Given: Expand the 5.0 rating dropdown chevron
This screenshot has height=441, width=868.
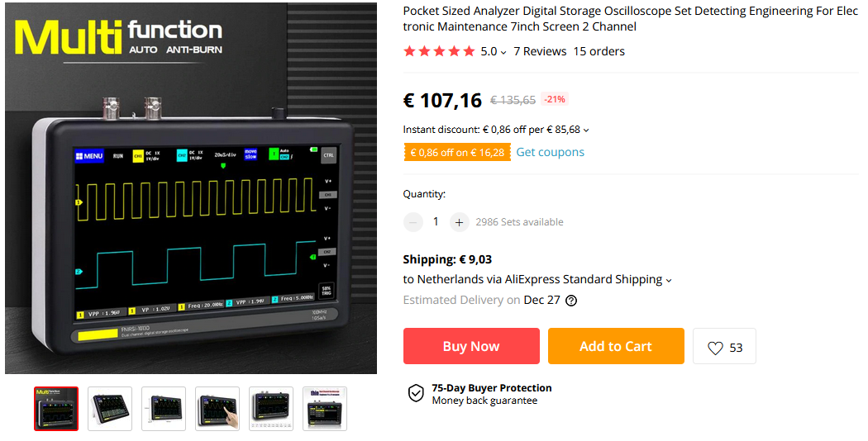Looking at the screenshot, I should (x=503, y=53).
